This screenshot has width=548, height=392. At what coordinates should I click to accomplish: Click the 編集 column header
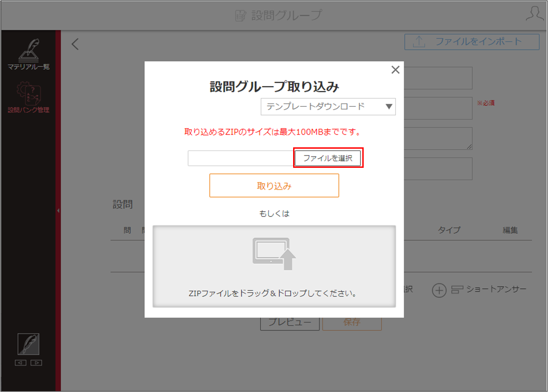pyautogui.click(x=510, y=230)
